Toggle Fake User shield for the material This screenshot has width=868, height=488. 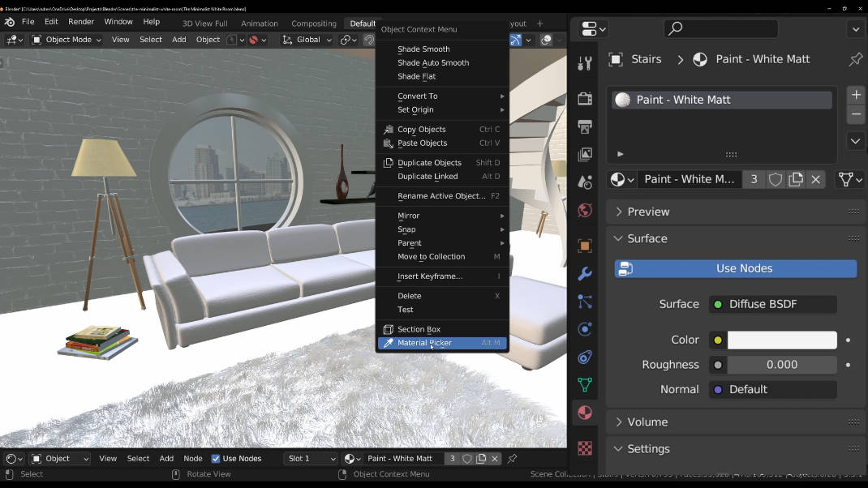(x=775, y=179)
